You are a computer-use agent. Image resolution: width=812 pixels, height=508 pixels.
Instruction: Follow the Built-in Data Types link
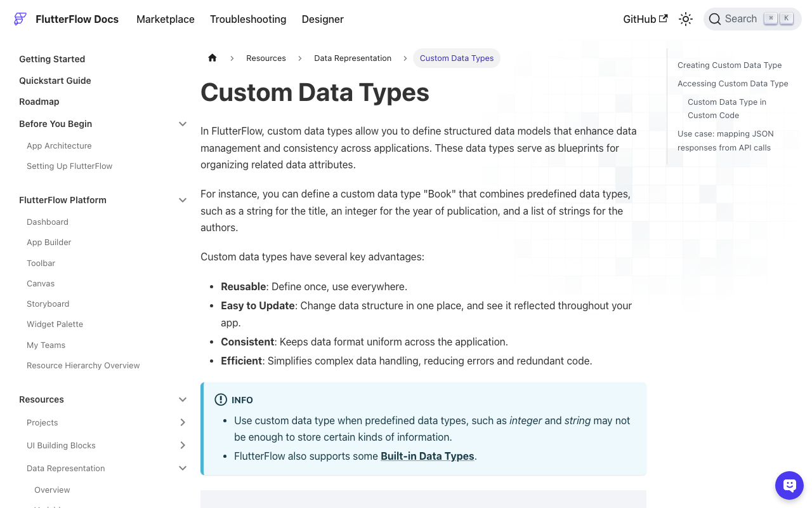pyautogui.click(x=428, y=456)
